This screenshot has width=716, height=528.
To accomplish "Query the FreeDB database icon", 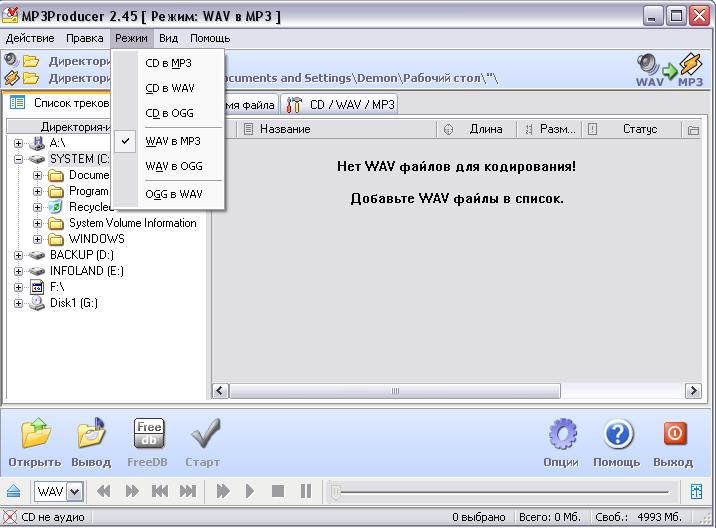I will tap(148, 433).
